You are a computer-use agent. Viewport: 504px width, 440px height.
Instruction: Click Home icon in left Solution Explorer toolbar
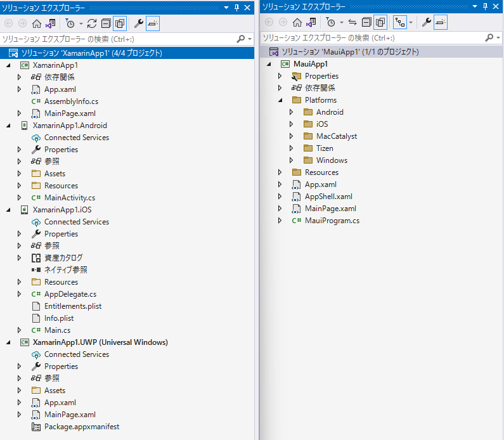point(37,23)
